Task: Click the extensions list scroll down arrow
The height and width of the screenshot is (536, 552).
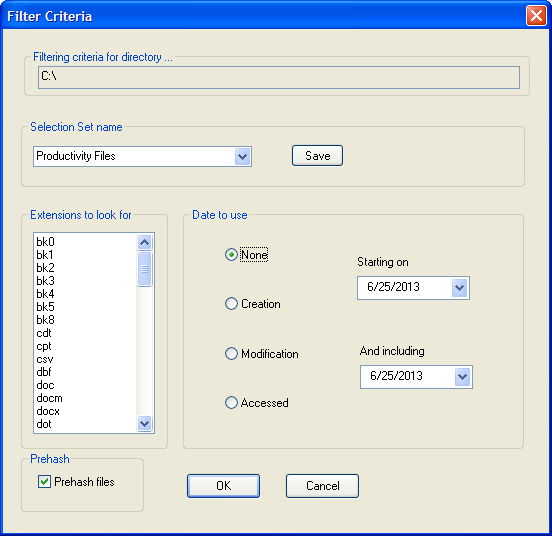Action: tap(145, 423)
